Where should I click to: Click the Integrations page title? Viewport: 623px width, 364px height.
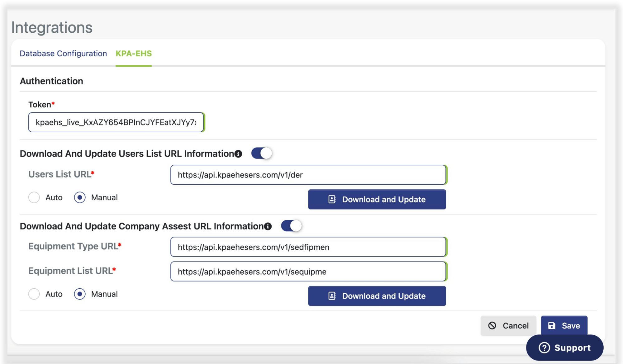[52, 27]
